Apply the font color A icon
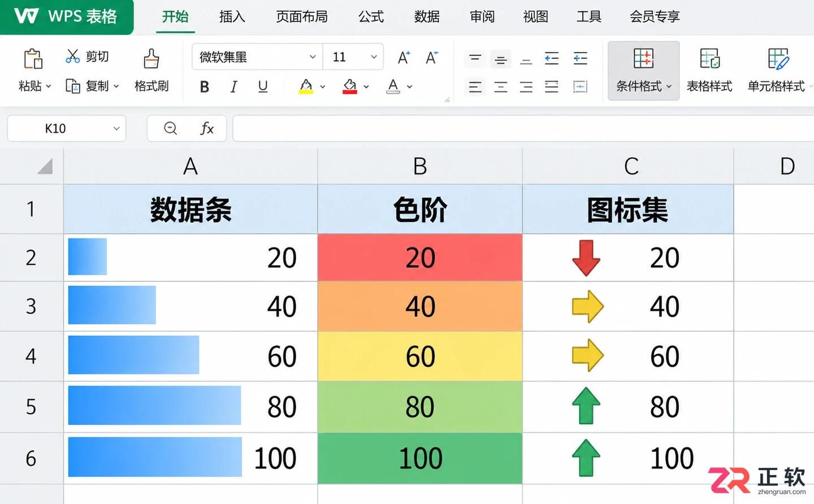Screen dimensions: 814x504 click(393, 86)
